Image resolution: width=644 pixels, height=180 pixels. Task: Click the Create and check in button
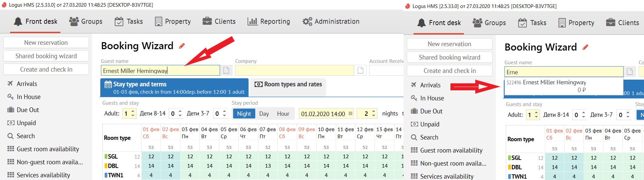pos(46,69)
